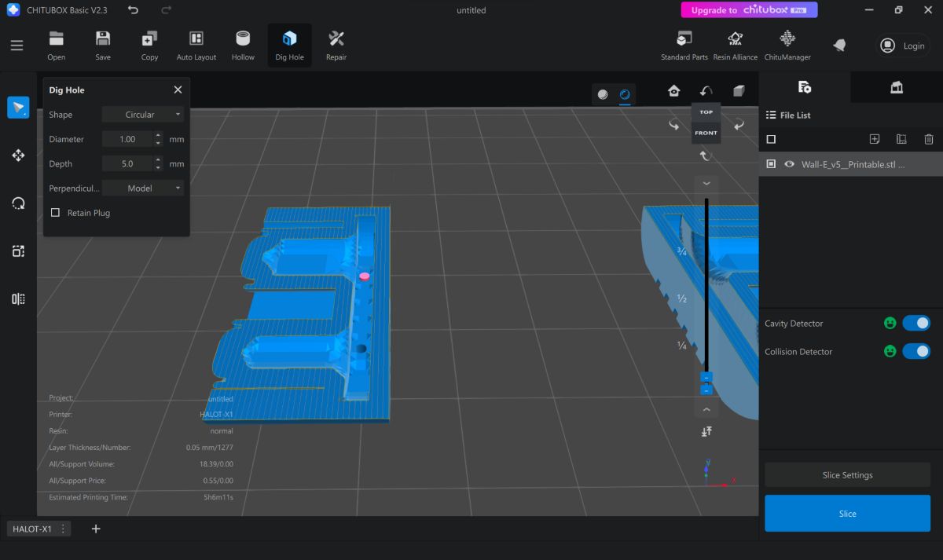Open Resin Alliance panel
This screenshot has width=943, height=560.
(x=736, y=45)
